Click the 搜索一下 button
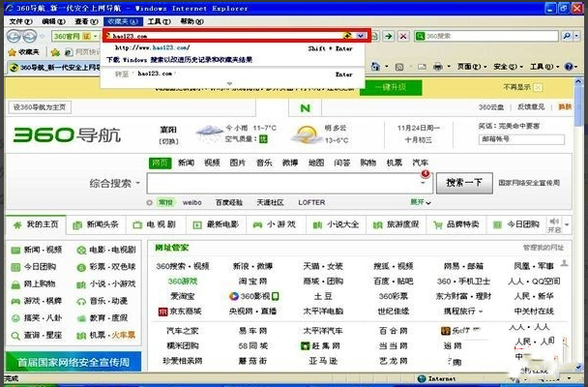This screenshot has width=588, height=387. tap(464, 183)
